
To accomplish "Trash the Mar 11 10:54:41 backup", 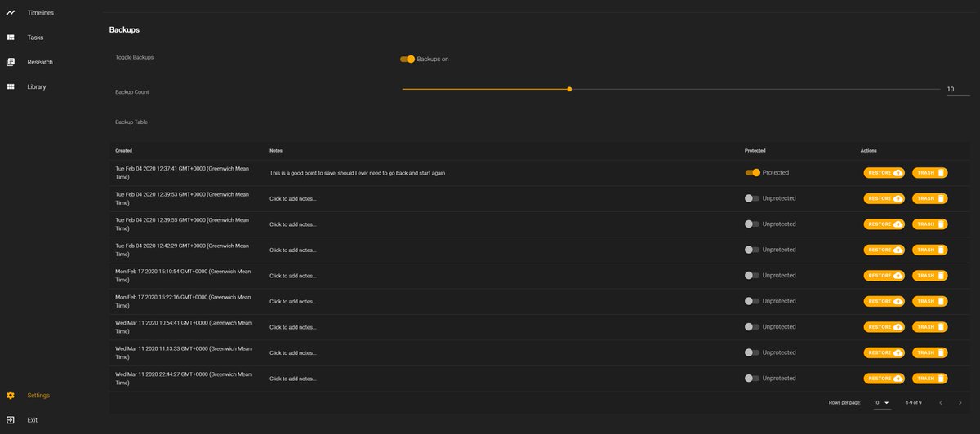I will (930, 327).
